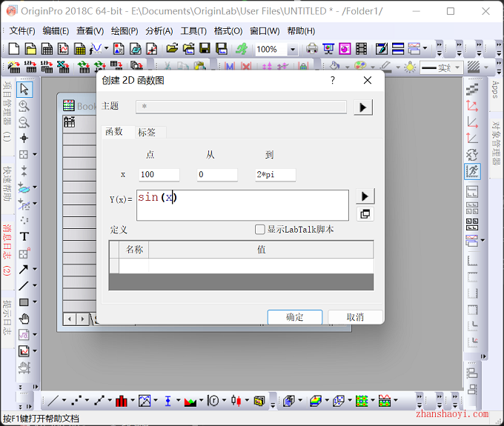Click the 主题 theme field
Viewport: 504px width, 426px height.
coord(241,107)
